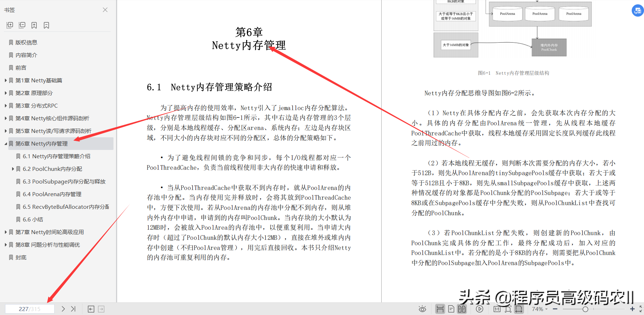Jump to the last page
The height and width of the screenshot is (315, 644).
click(x=73, y=309)
